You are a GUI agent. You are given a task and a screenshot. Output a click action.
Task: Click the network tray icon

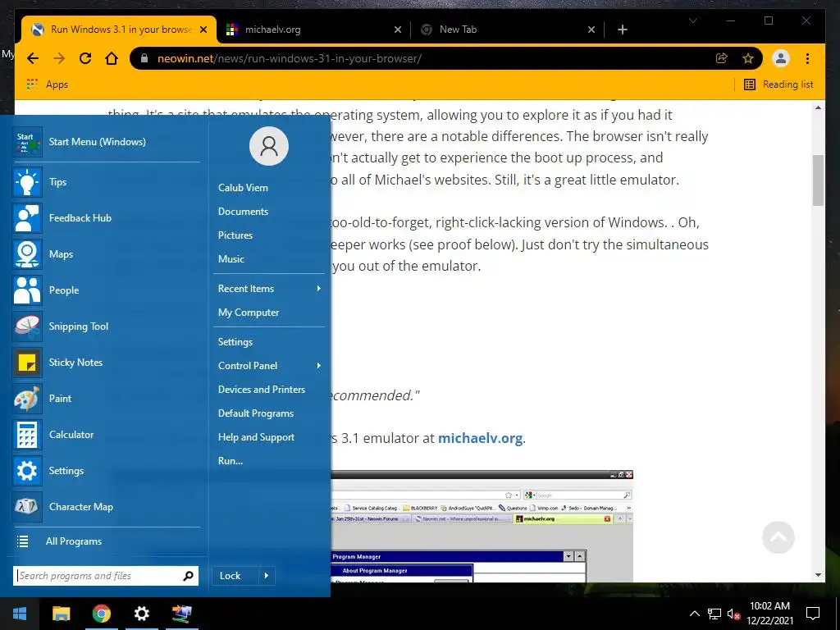714,614
